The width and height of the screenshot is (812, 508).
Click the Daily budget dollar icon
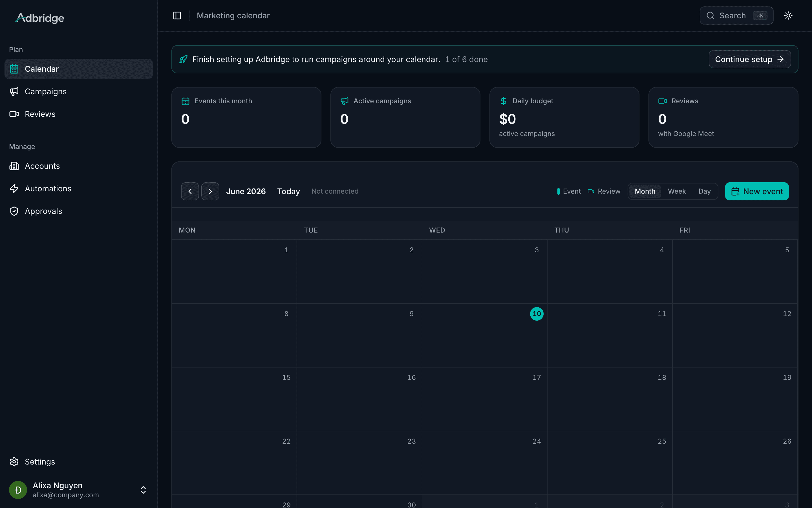503,101
